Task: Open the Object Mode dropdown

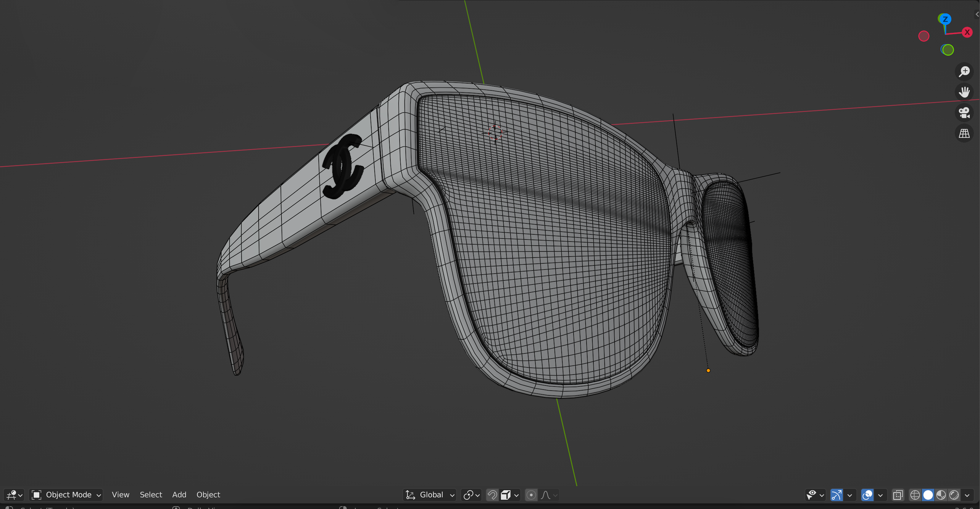Action: (66, 495)
